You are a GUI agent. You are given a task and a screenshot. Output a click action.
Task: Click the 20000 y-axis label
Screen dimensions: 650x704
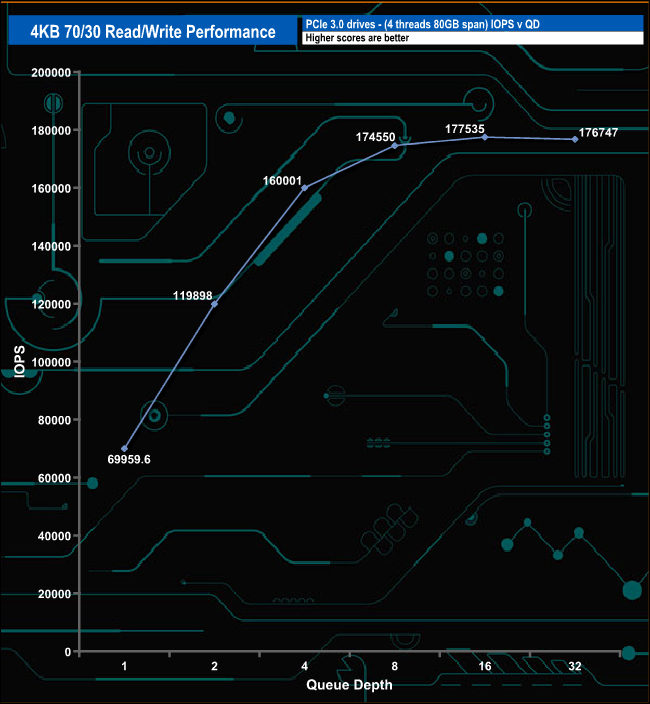pos(54,594)
